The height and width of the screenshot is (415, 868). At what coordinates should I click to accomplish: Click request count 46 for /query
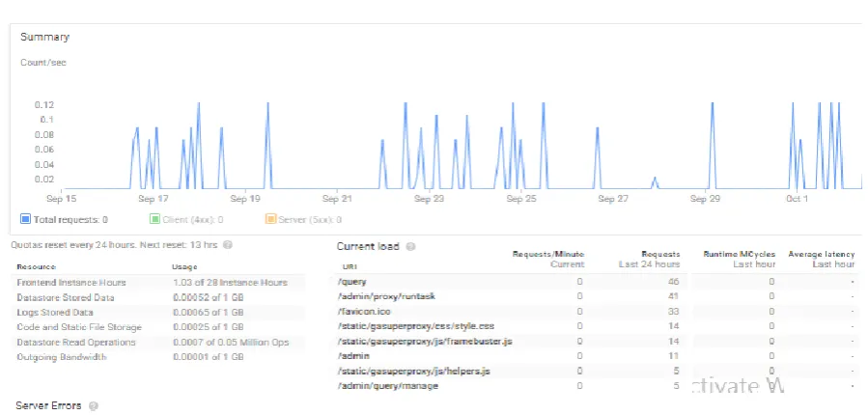pos(674,282)
